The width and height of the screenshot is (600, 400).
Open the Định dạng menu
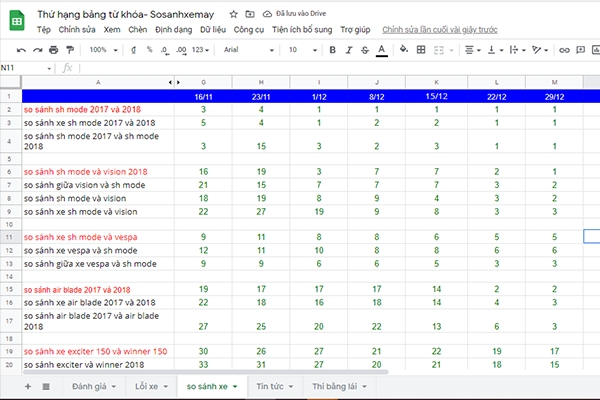174,30
